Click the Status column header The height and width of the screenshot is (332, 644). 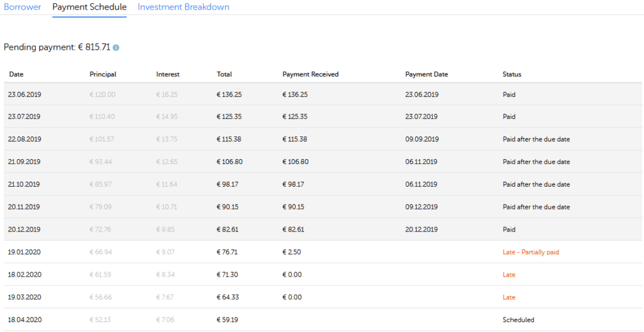coord(512,74)
